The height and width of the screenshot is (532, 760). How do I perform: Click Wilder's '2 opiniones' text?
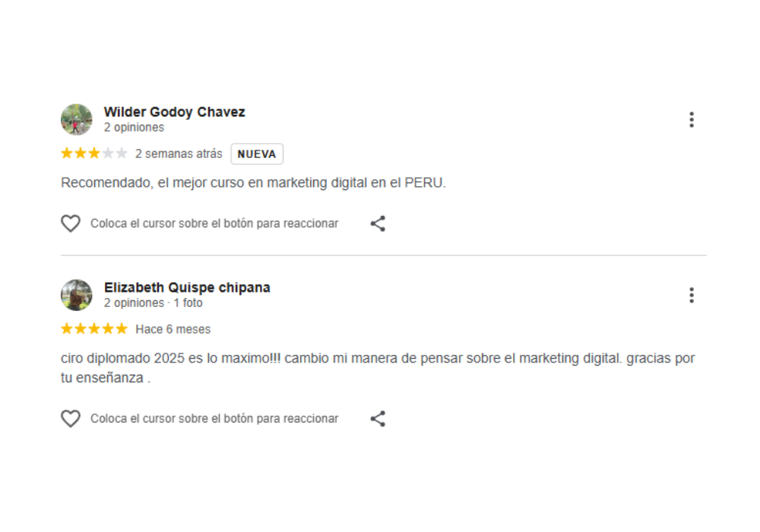134,128
